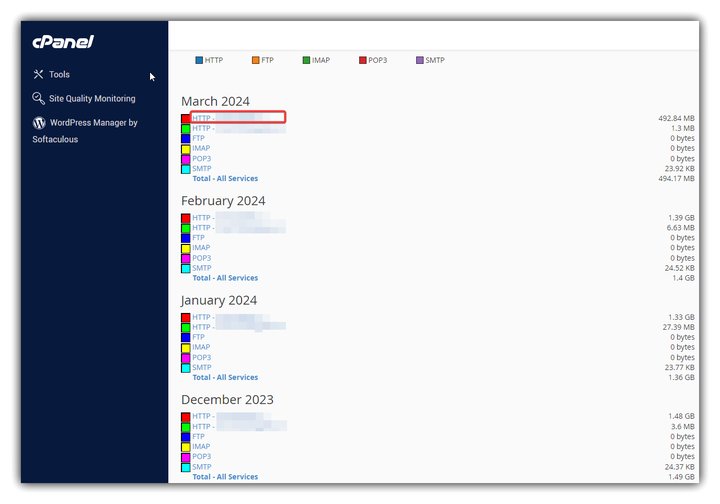Viewport: 720px width, 504px height.
Task: Click red square beside January 2024 HTTP
Action: [186, 318]
